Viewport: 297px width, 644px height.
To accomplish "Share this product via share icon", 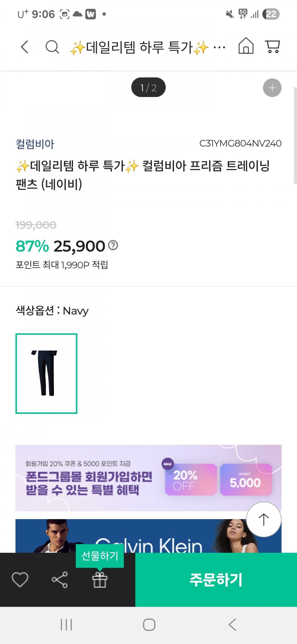I will [60, 580].
